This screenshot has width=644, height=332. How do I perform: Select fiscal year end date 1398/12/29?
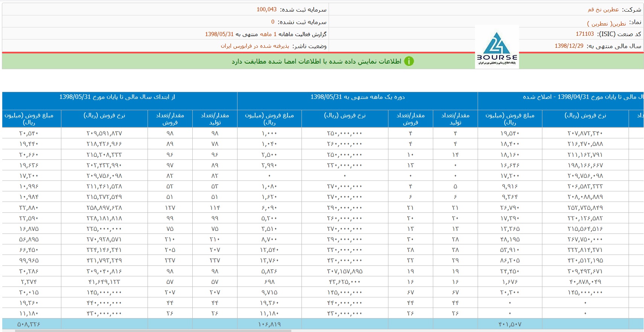[x=569, y=46]
